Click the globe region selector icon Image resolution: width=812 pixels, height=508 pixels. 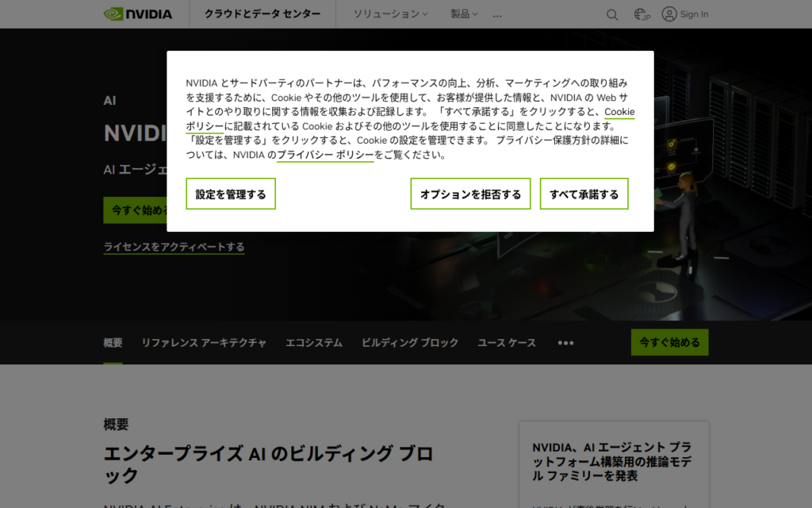click(x=642, y=14)
